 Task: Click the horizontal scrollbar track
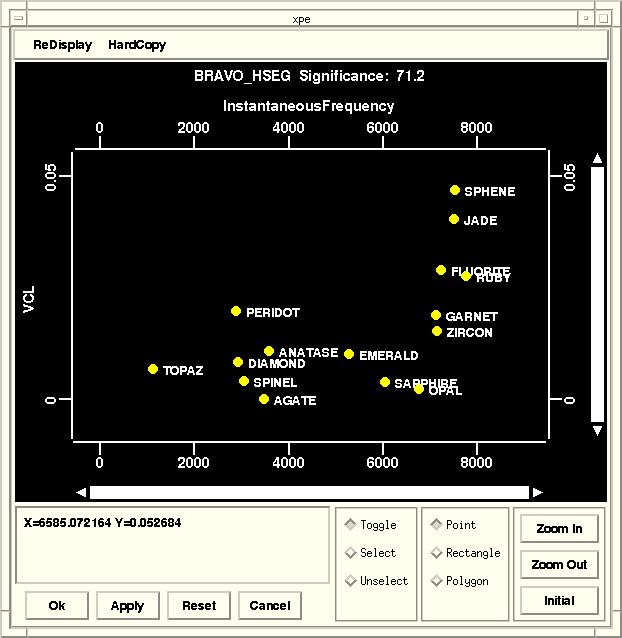[x=309, y=492]
